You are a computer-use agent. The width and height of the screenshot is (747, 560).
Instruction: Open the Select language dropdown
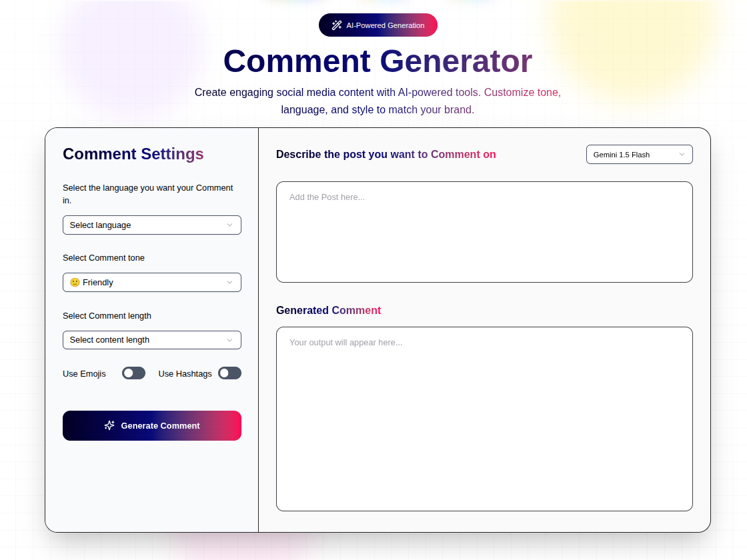[x=151, y=225]
